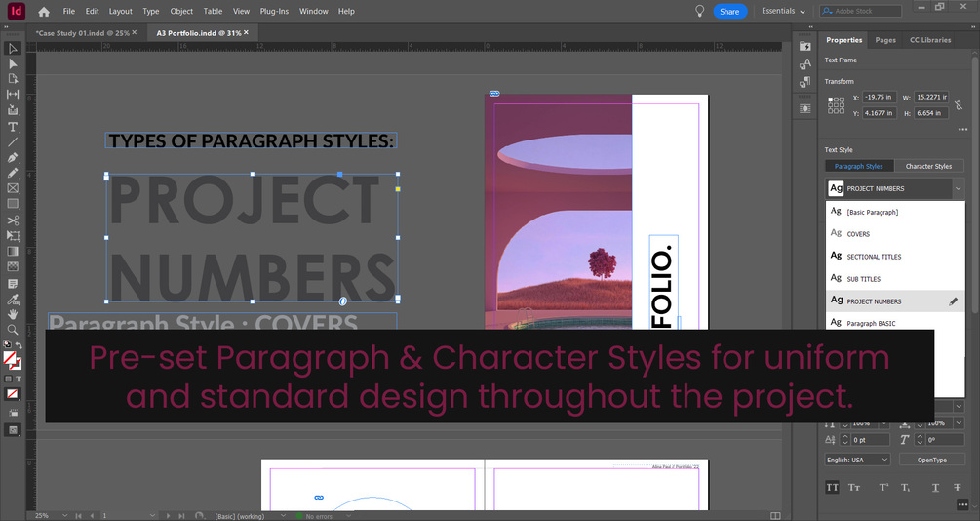Switch to Case Study 01.indd tab
The image size is (980, 521).
coord(82,33)
